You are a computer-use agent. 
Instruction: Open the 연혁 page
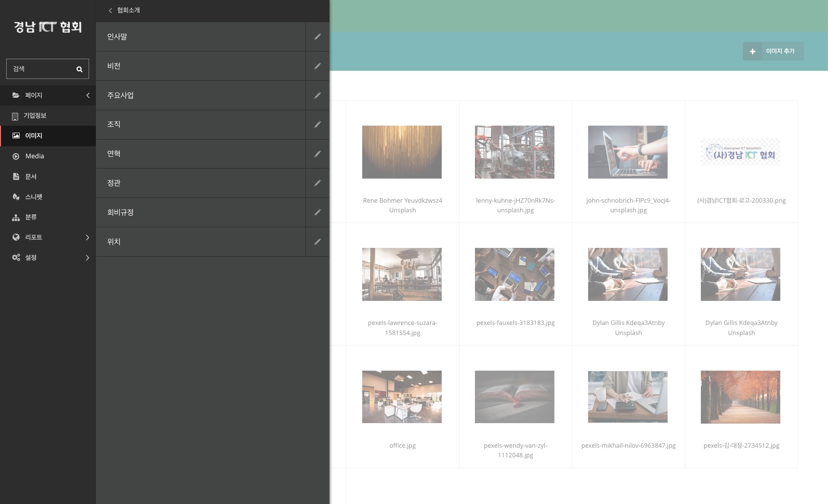pos(200,154)
